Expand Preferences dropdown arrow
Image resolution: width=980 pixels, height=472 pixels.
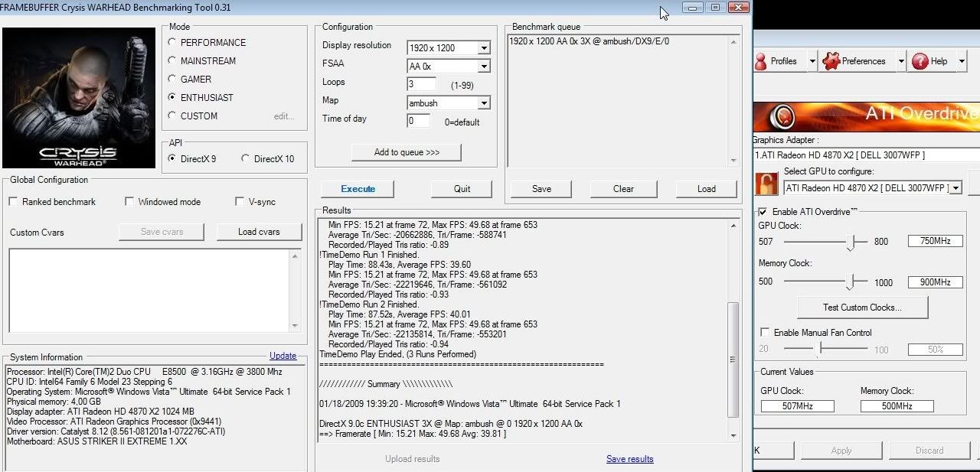click(900, 61)
